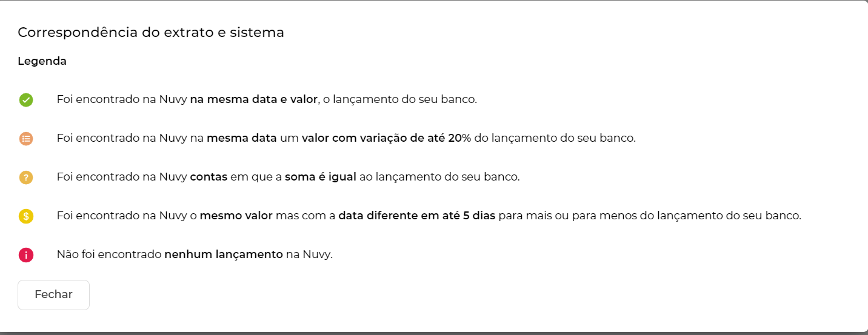This screenshot has height=335, width=868.
Task: Click the text 'para mais ou para menos'
Action: [x=561, y=216]
